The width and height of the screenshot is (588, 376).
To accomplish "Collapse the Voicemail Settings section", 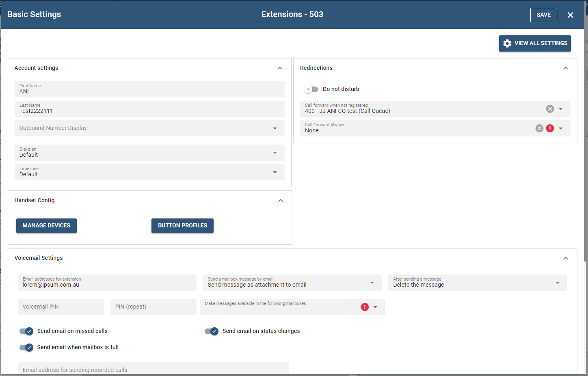I will tap(565, 258).
